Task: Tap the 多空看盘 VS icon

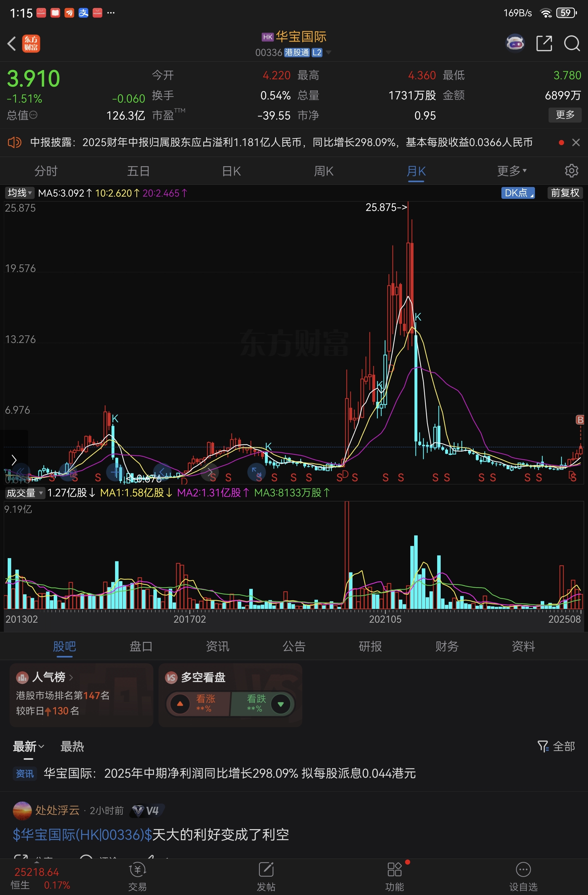Action: tap(171, 678)
